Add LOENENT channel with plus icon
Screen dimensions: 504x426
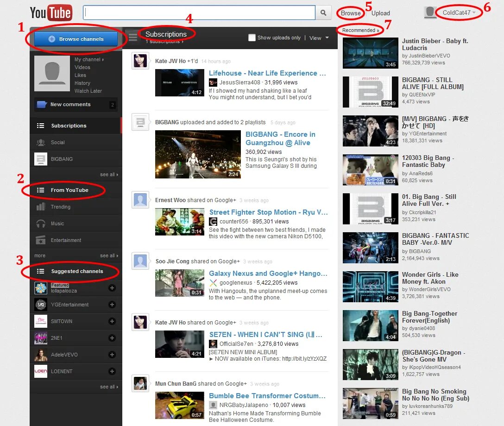point(112,371)
